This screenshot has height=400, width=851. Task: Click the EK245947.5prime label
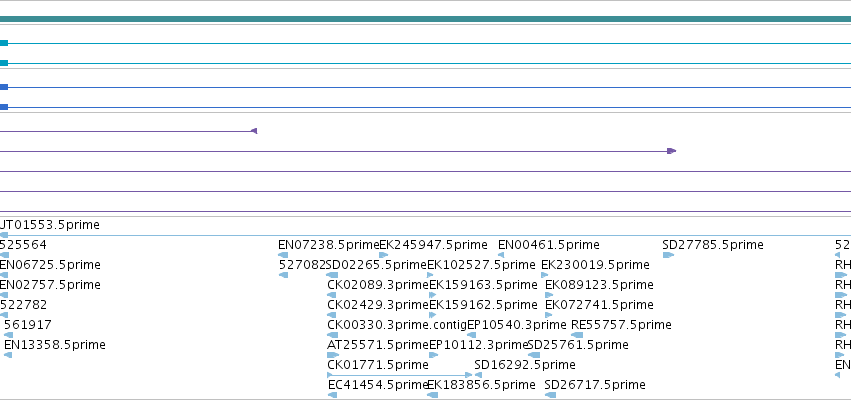click(433, 245)
